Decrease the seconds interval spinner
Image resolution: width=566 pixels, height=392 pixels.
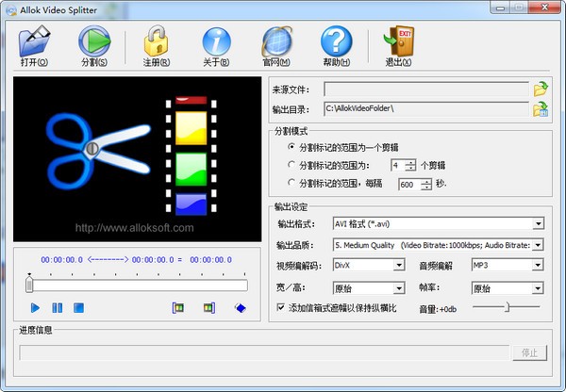pos(426,188)
